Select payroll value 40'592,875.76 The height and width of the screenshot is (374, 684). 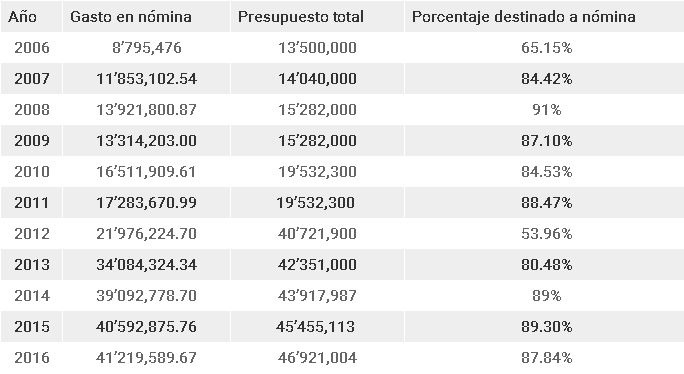[147, 326]
